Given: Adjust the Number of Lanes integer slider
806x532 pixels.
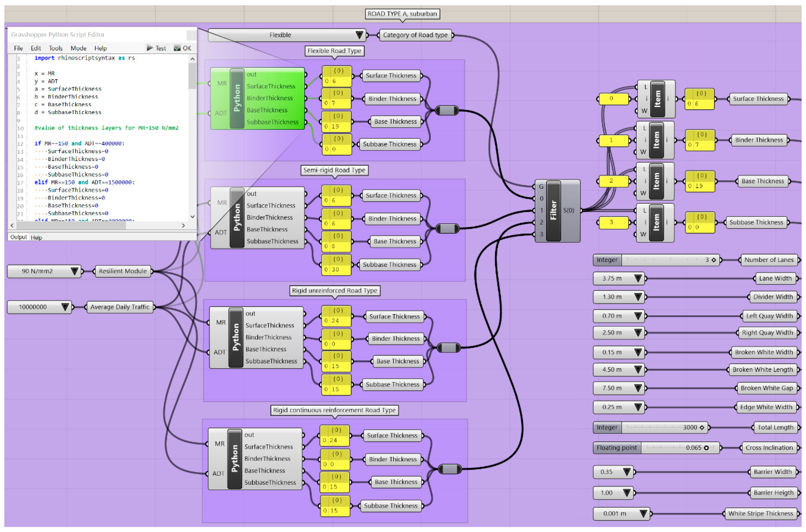Looking at the screenshot, I should [656, 260].
